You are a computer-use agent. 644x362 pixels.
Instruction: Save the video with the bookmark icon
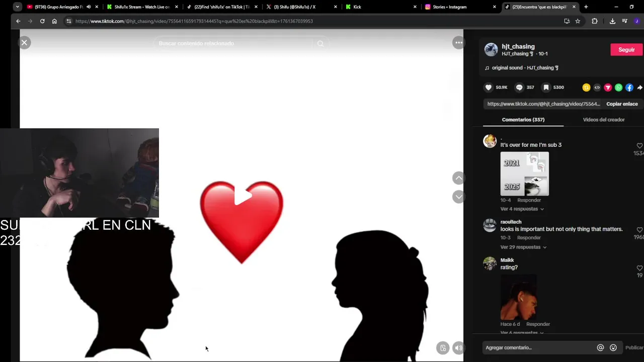(x=546, y=87)
